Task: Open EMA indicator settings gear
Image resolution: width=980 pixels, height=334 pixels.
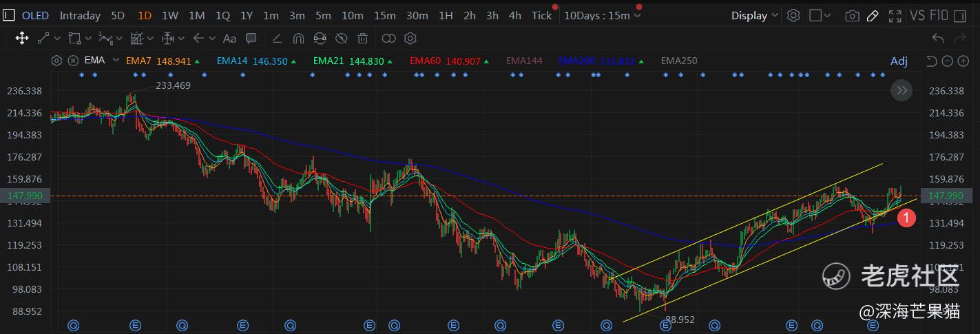Action: 56,61
